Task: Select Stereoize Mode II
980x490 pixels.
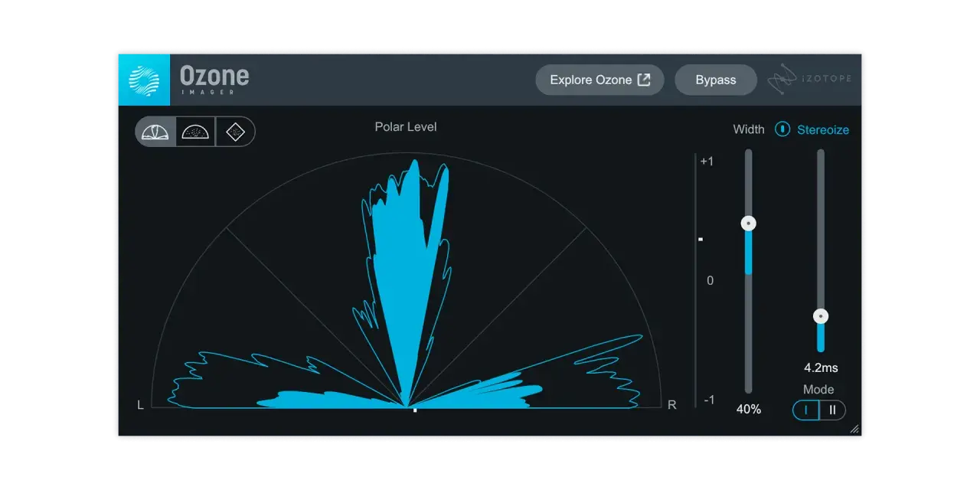Action: [x=832, y=410]
